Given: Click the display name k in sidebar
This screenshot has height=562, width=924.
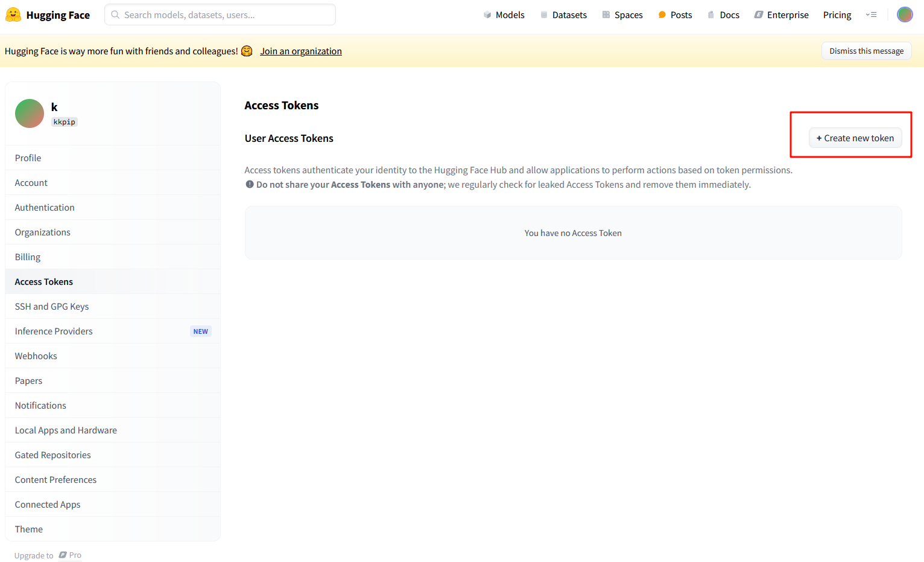Looking at the screenshot, I should coord(54,107).
